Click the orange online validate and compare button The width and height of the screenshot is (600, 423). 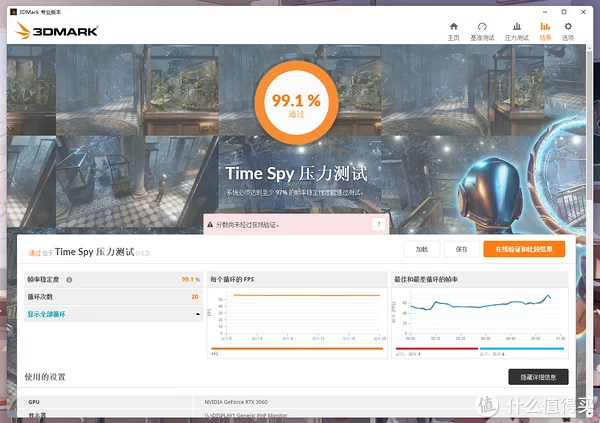[x=524, y=249]
